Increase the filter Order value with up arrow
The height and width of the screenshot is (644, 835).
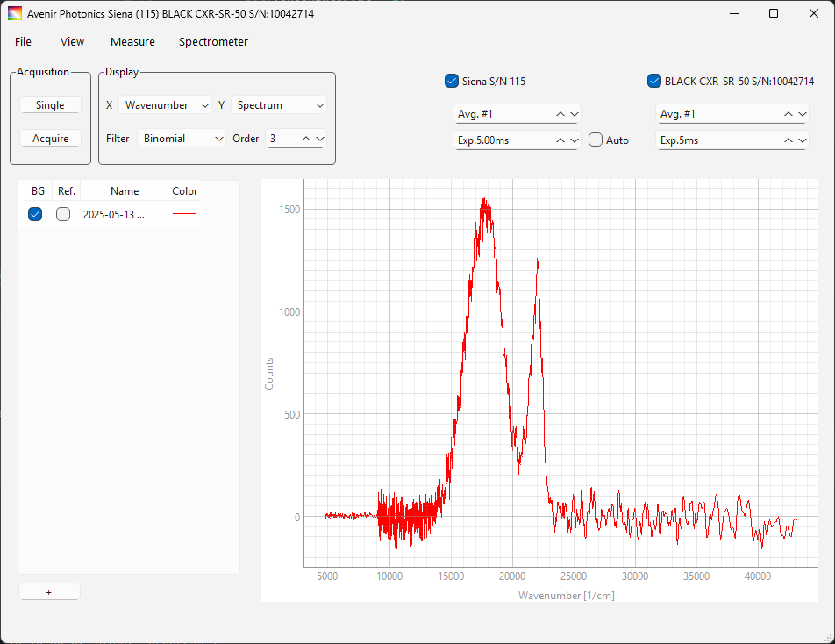point(306,139)
